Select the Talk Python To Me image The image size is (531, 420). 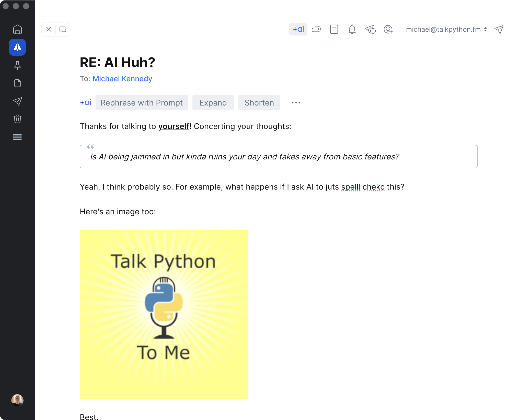point(164,314)
